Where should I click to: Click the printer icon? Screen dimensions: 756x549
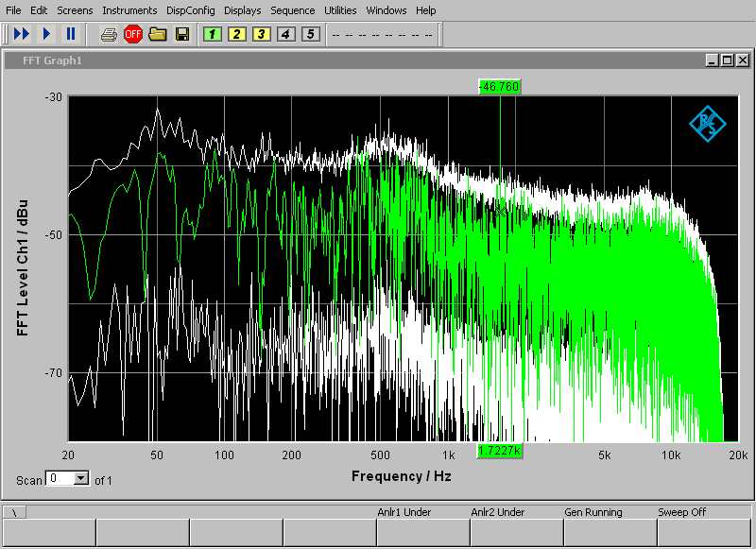pyautogui.click(x=109, y=35)
